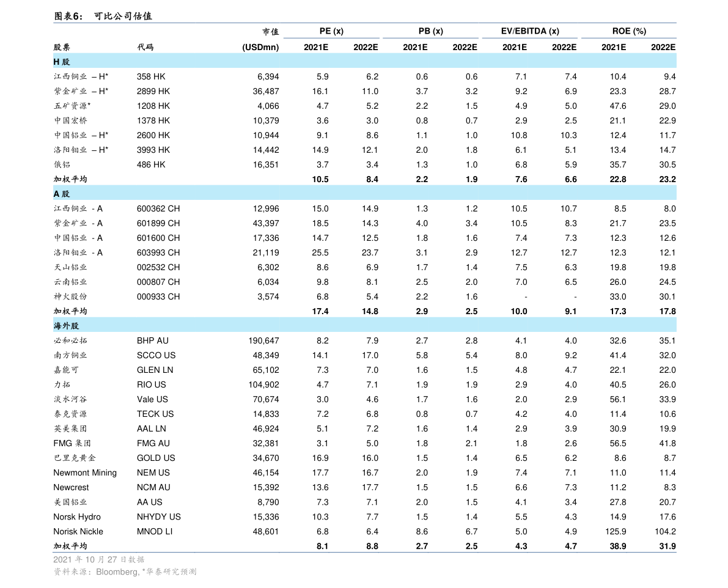Click ticker 000933 CH for 神火股份

(x=158, y=296)
